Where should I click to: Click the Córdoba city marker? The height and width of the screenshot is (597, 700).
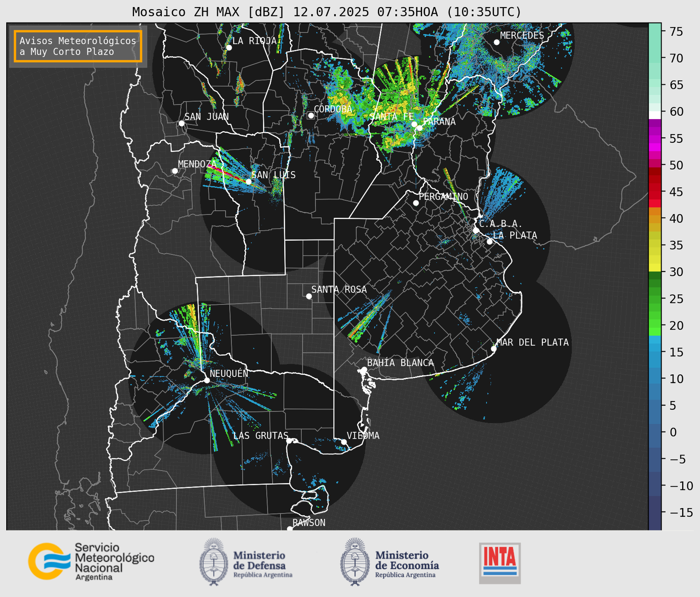(311, 115)
